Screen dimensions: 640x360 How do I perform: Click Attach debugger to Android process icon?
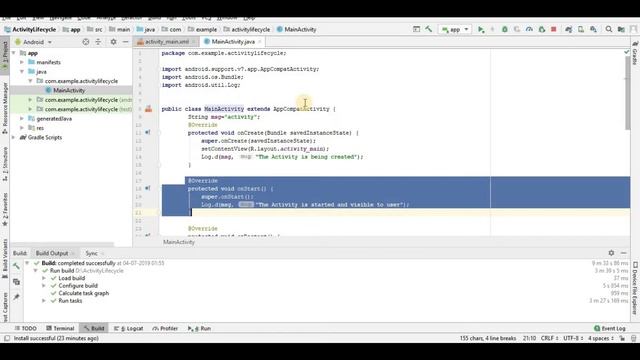click(x=542, y=29)
